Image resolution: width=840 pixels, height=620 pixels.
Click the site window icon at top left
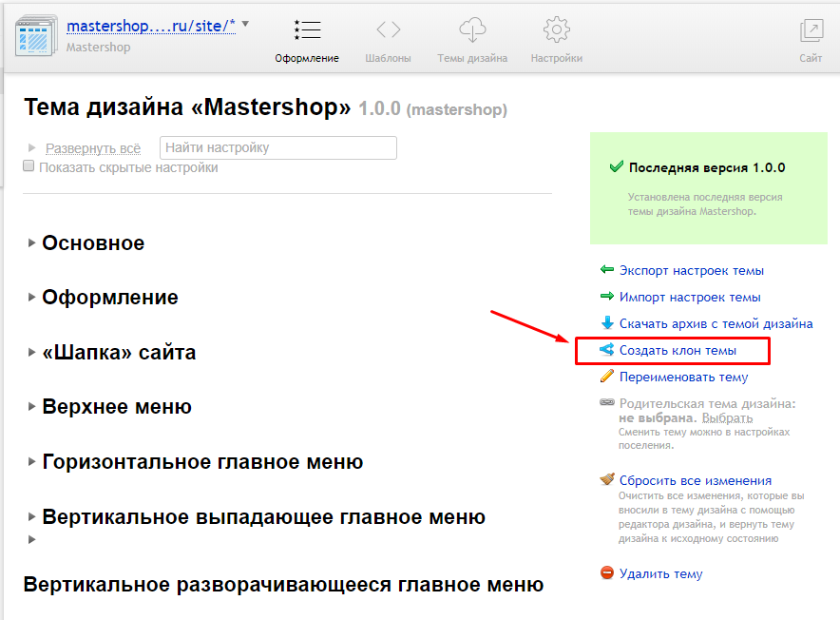click(x=37, y=34)
